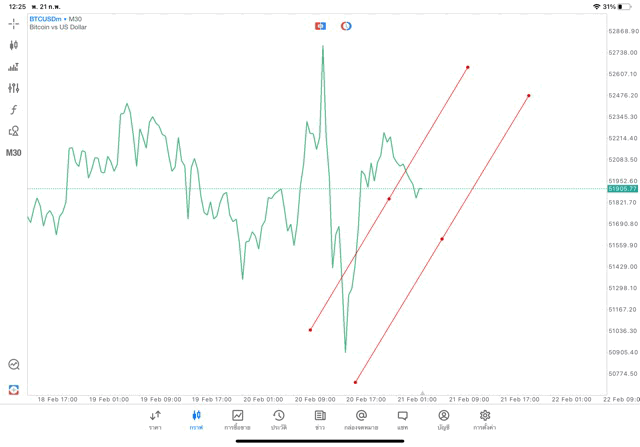Viewport: 640px width, 447px height.
Task: Tap the circular icon beside the red flag
Action: (x=346, y=25)
